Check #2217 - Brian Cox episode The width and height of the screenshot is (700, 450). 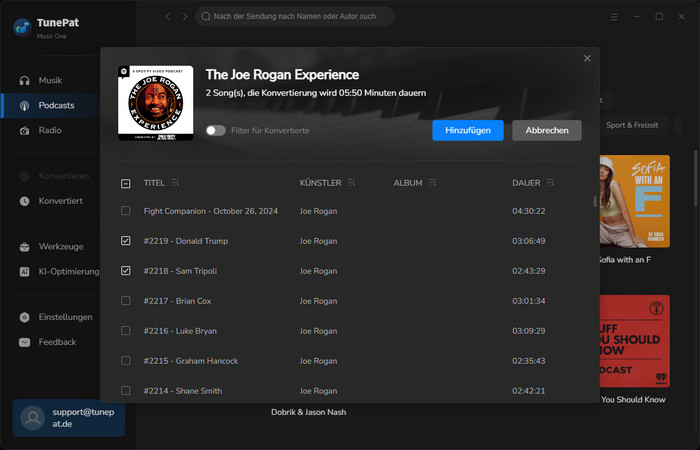click(126, 300)
